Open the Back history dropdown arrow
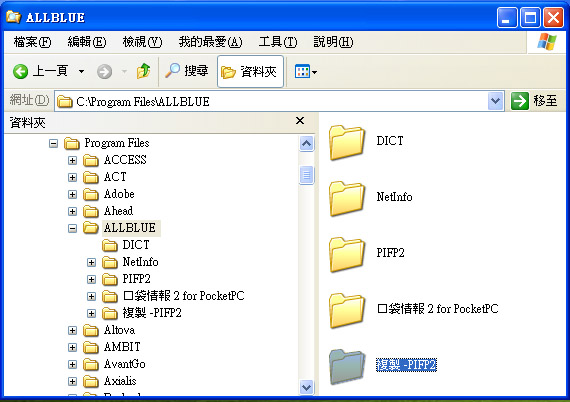This screenshot has width=570, height=402. (x=81, y=71)
